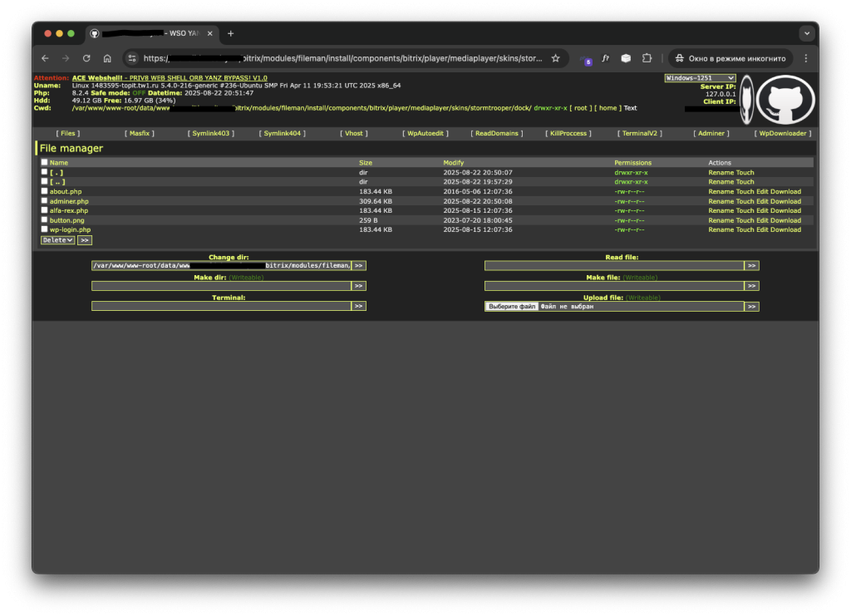This screenshot has width=851, height=616.
Task: Focus the Make dir input field
Action: 221,285
